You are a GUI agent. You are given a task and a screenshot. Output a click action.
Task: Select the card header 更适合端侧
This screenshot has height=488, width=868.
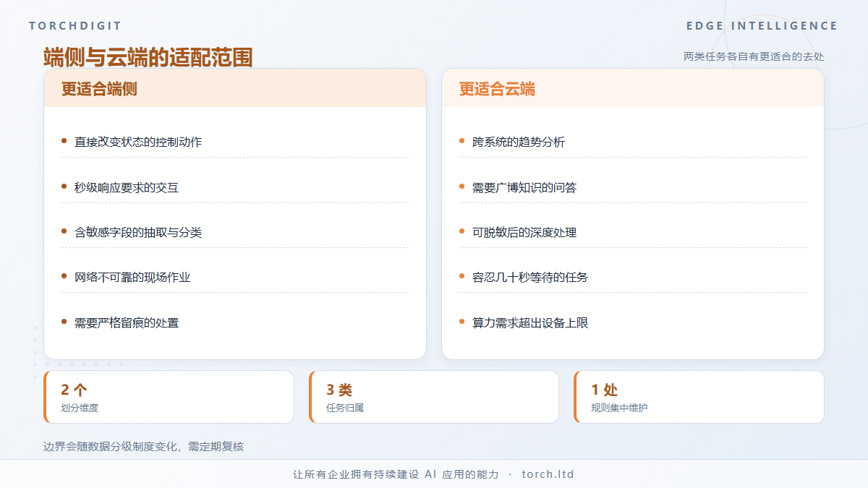pyautogui.click(x=99, y=89)
